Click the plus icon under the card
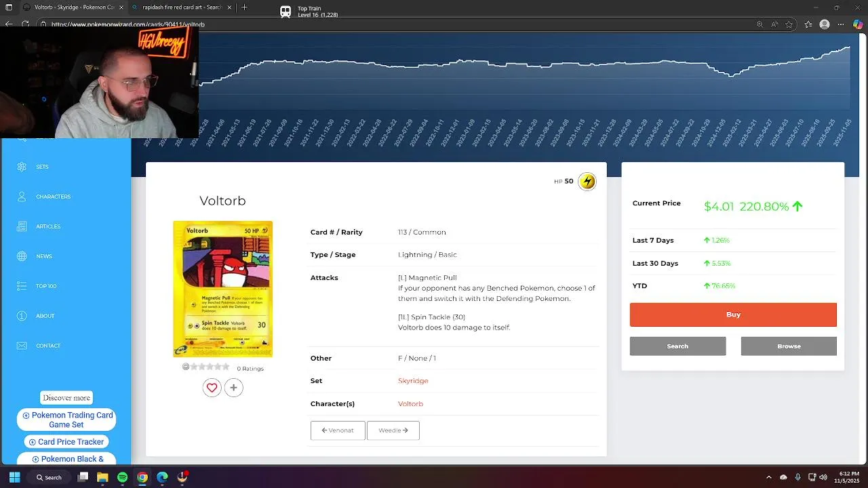The image size is (868, 488). [x=233, y=388]
